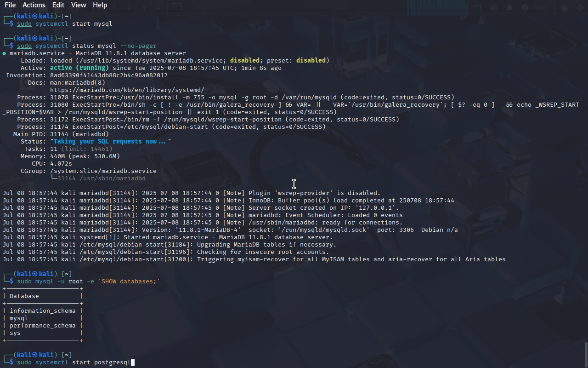This screenshot has height=368, width=588.
Task: Click the 'sys' database row
Action: [15, 333]
